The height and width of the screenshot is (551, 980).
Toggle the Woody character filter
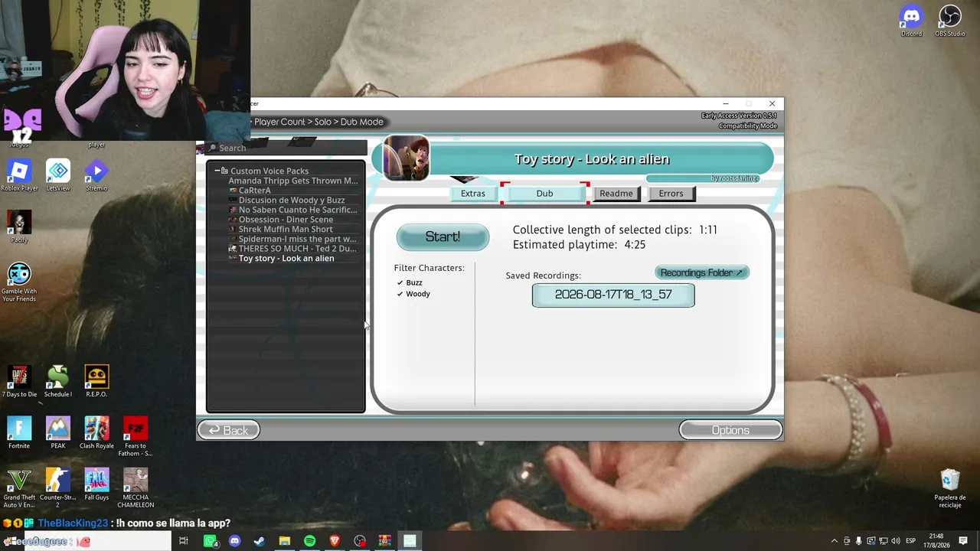(413, 294)
